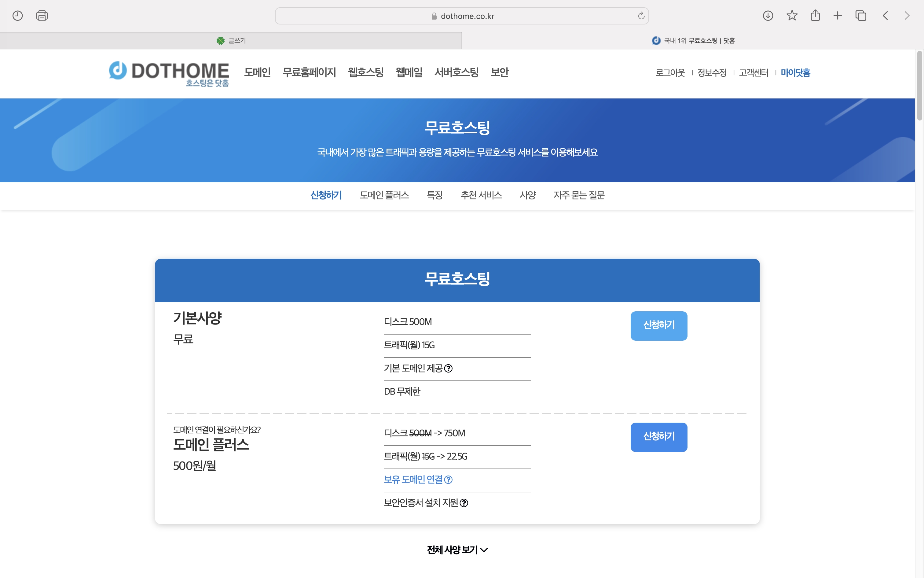The width and height of the screenshot is (924, 578).
Task: Select the 국내 1위 무료호스팅 tab
Action: [693, 40]
